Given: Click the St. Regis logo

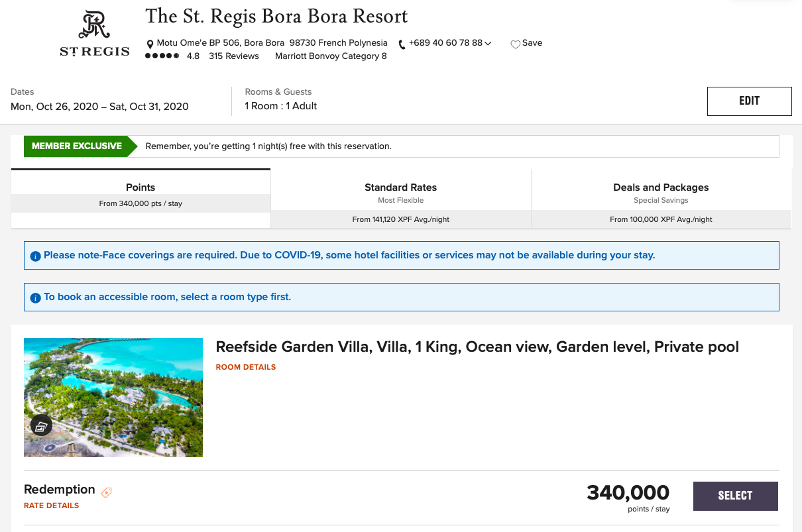Looking at the screenshot, I should tap(95, 34).
